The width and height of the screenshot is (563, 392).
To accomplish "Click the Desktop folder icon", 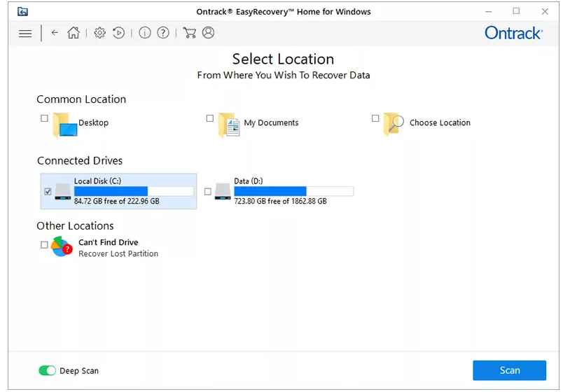I will [x=65, y=125].
